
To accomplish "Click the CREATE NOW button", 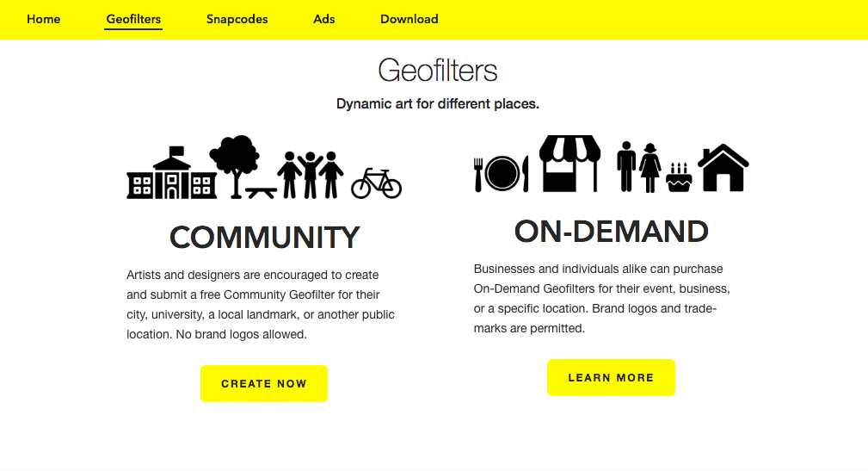I will pos(264,383).
